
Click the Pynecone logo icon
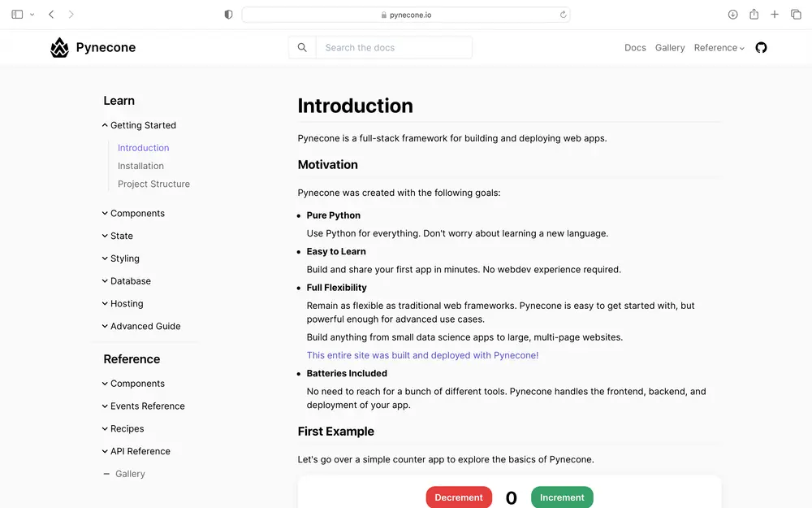click(58, 46)
